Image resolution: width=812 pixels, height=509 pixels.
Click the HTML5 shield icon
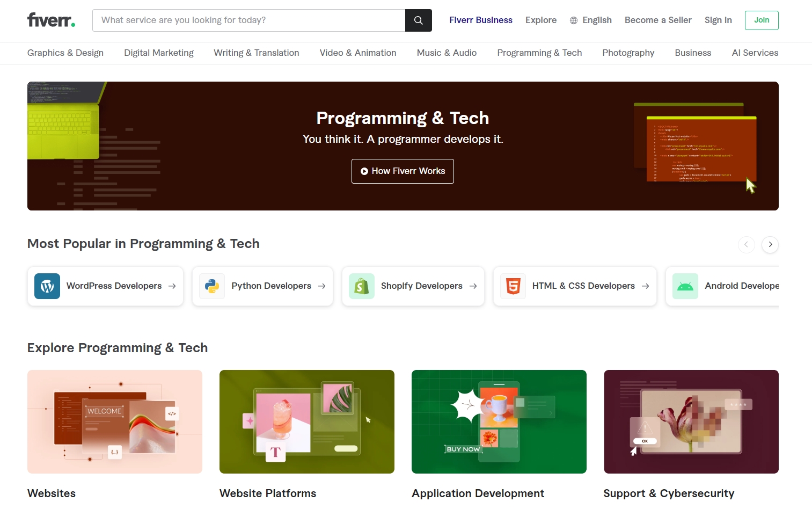513,286
